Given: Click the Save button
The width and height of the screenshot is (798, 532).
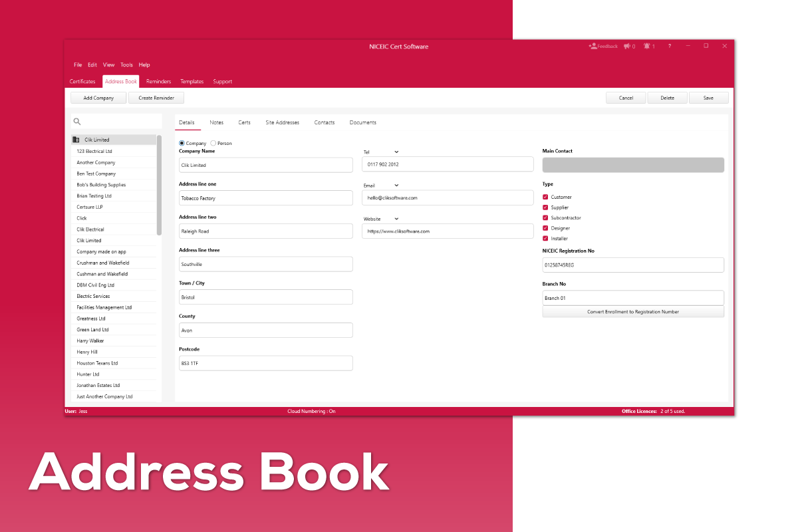Looking at the screenshot, I should (708, 98).
